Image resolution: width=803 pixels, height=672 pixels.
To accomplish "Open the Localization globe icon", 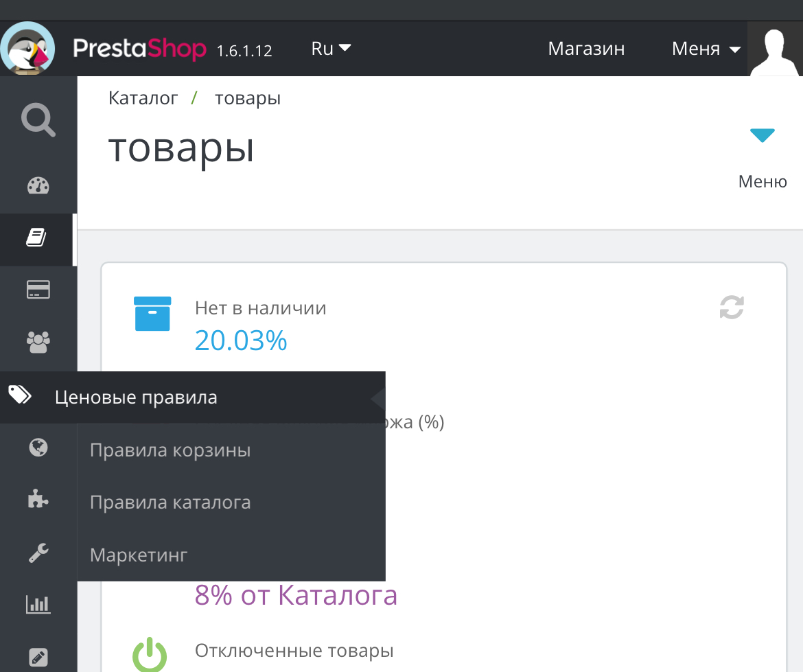I will click(x=38, y=448).
